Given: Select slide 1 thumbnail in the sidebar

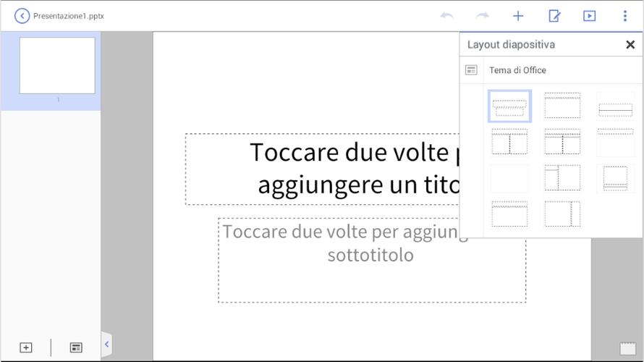Looking at the screenshot, I should tap(57, 66).
